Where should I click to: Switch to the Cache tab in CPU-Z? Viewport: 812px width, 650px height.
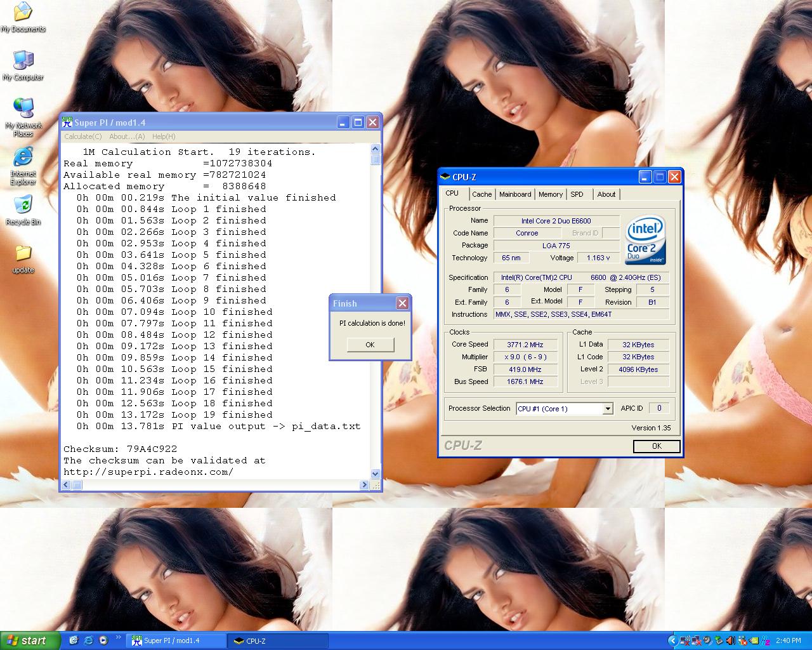pos(482,194)
